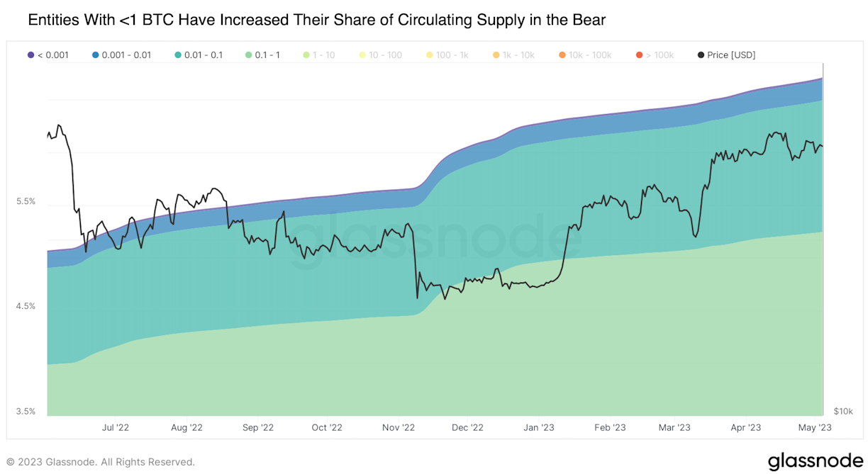This screenshot has width=868, height=474.
Task: Enable the '10k - 100k' legend series
Action: pyautogui.click(x=585, y=55)
